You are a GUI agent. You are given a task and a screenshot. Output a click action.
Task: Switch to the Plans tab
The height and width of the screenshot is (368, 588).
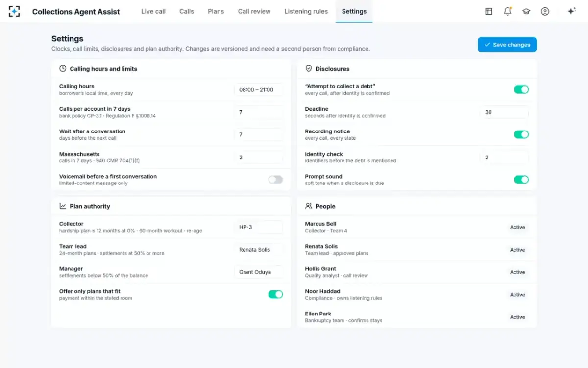pos(216,11)
